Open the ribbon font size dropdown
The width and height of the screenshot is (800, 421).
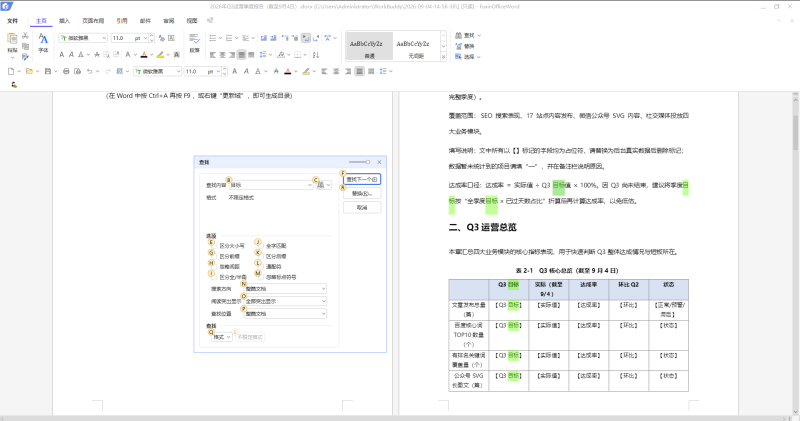(145, 38)
